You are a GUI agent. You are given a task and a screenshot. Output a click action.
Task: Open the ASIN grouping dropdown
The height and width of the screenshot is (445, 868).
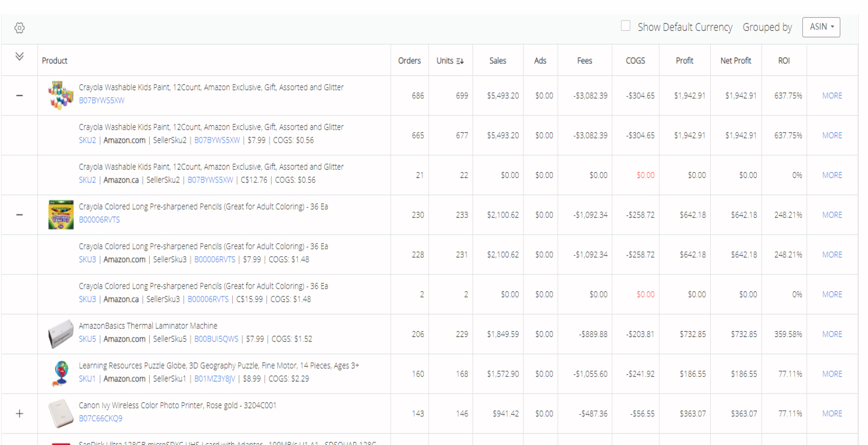click(821, 27)
